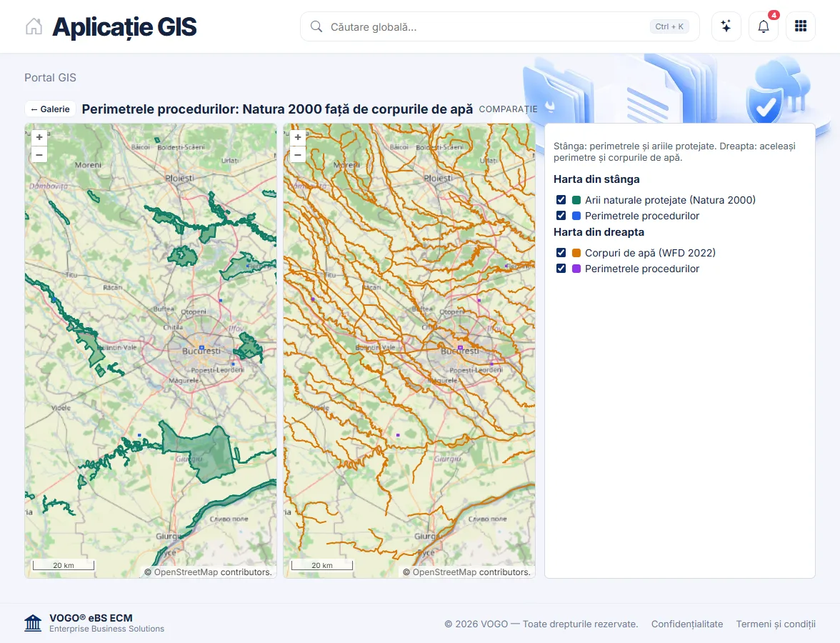Screen dimensions: 840x643
Task: Open Termeni și condiții link
Action: pyautogui.click(x=776, y=624)
